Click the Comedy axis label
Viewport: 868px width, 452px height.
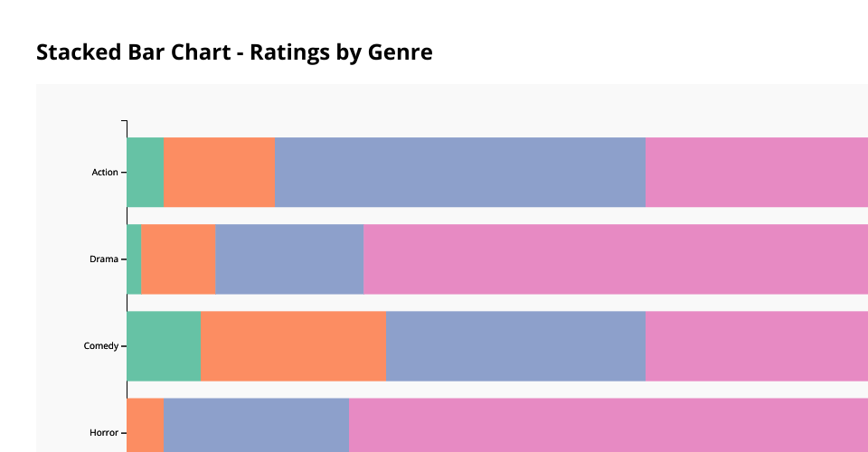pos(101,346)
